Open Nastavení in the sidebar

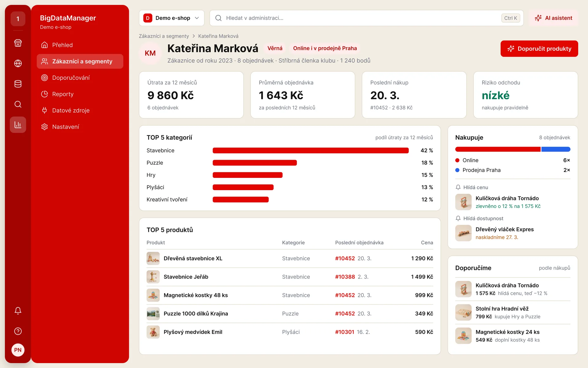pos(80,127)
